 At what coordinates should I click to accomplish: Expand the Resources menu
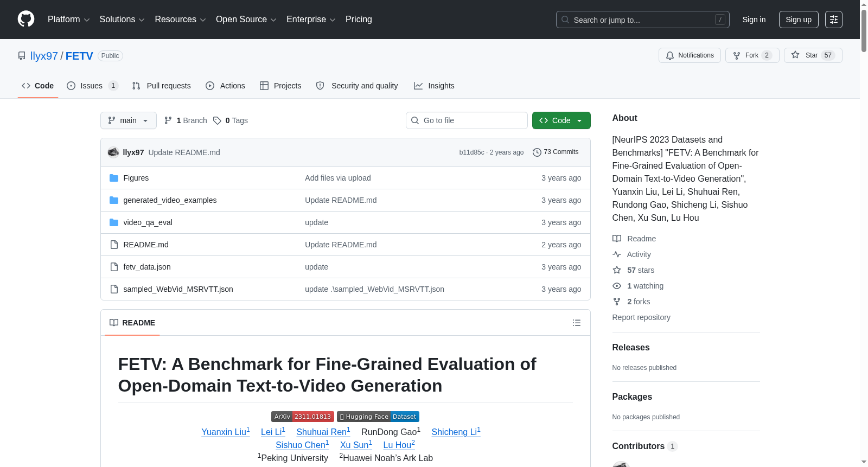pyautogui.click(x=180, y=20)
